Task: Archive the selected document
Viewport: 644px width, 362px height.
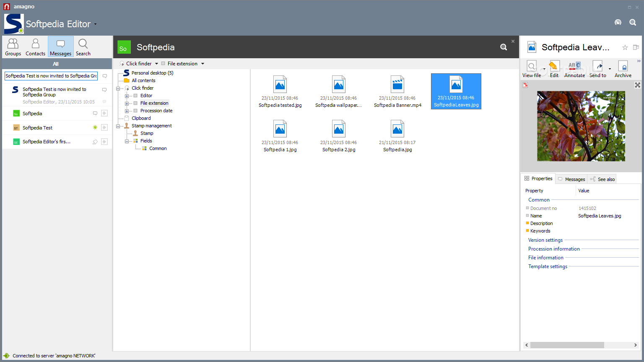Action: point(623,69)
